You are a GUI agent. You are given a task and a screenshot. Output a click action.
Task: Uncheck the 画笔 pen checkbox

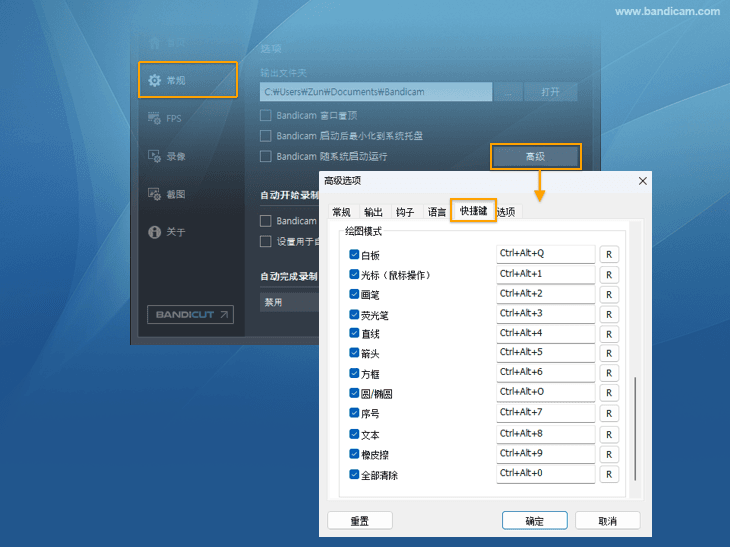[354, 294]
